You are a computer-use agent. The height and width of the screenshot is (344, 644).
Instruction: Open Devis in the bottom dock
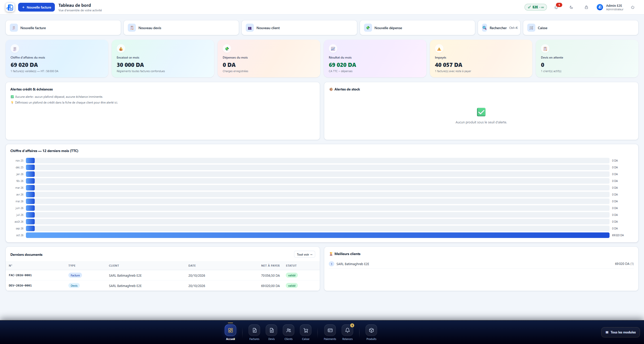(x=271, y=332)
